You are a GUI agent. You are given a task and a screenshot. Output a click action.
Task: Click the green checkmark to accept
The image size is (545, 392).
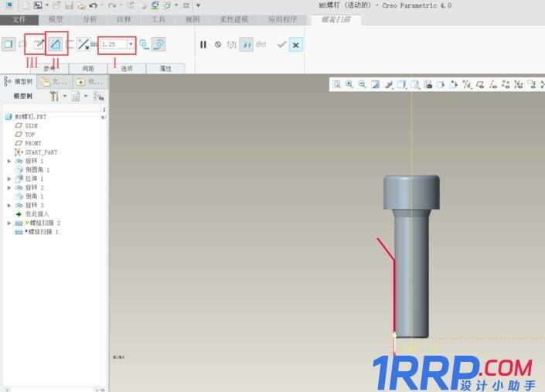click(x=281, y=45)
